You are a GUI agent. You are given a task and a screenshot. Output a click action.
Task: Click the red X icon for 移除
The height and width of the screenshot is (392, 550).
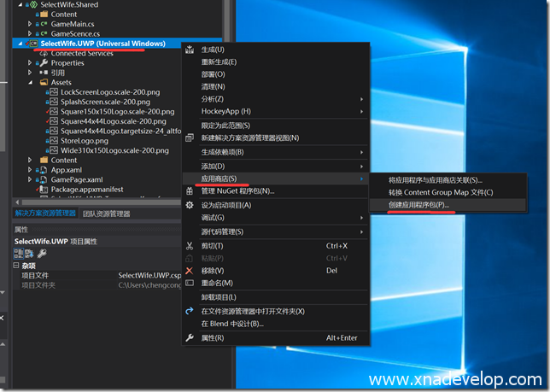click(x=190, y=271)
